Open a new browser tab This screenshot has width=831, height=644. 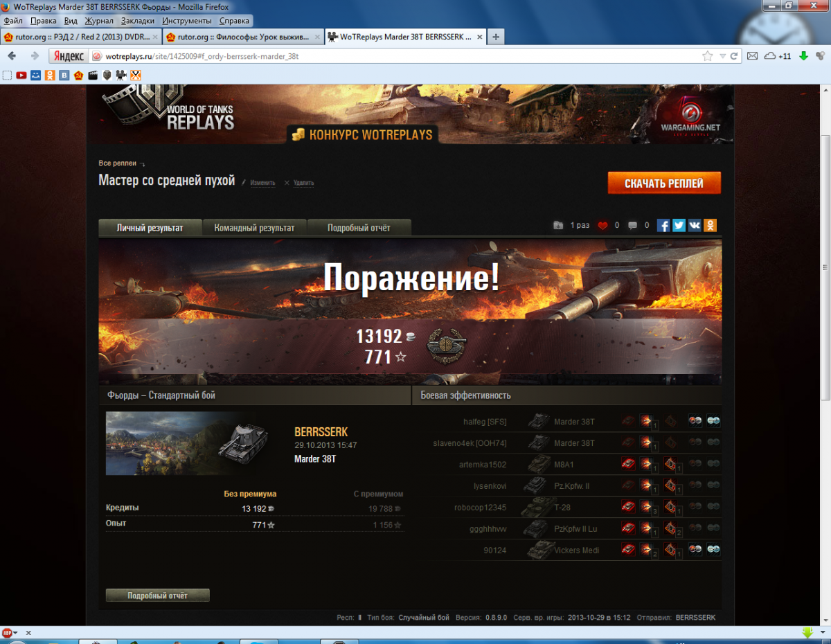496,37
